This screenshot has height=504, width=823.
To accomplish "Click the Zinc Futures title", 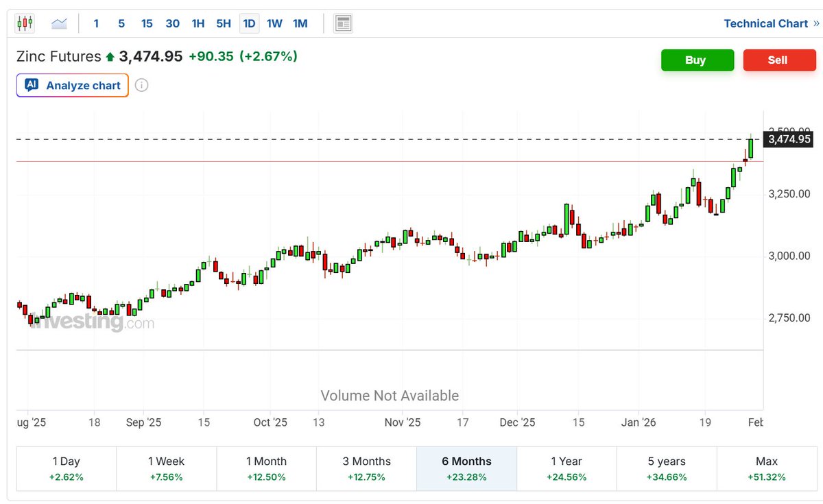I will [x=59, y=56].
